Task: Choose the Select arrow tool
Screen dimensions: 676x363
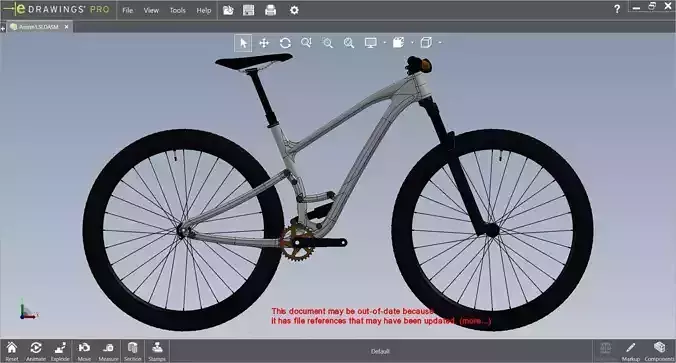Action: click(x=243, y=43)
